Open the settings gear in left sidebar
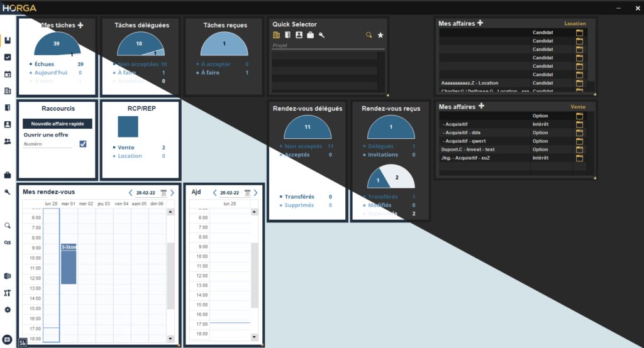This screenshot has height=348, width=644. [x=8, y=310]
